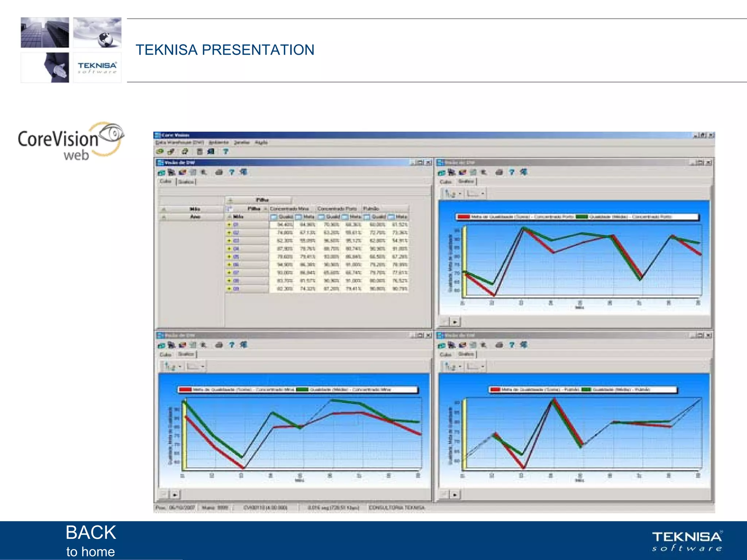The height and width of the screenshot is (560, 747).
Task: Click blue export icon in Pulmão chart window
Action: tap(524, 345)
